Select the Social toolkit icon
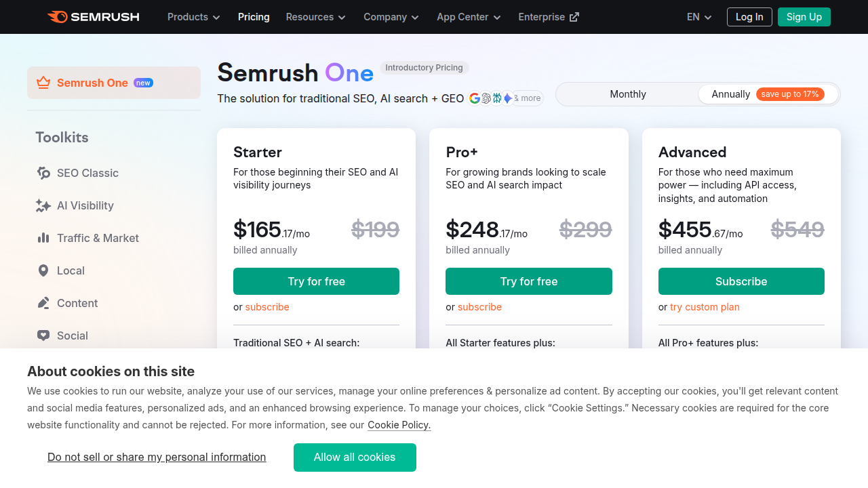The height and width of the screenshot is (488, 868). click(43, 335)
